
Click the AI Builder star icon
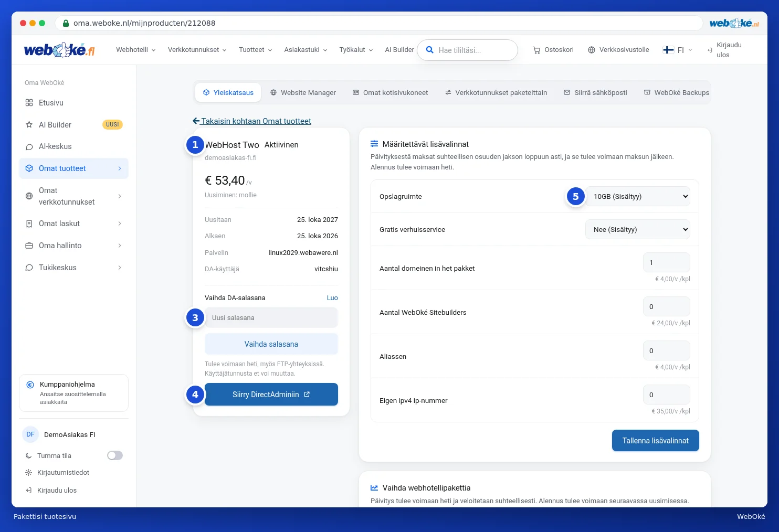tap(29, 125)
